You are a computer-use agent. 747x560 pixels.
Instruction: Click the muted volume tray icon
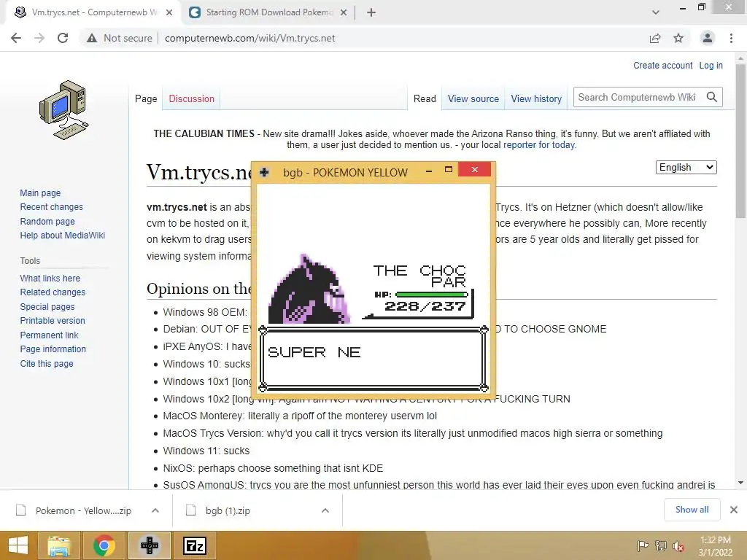click(678, 546)
